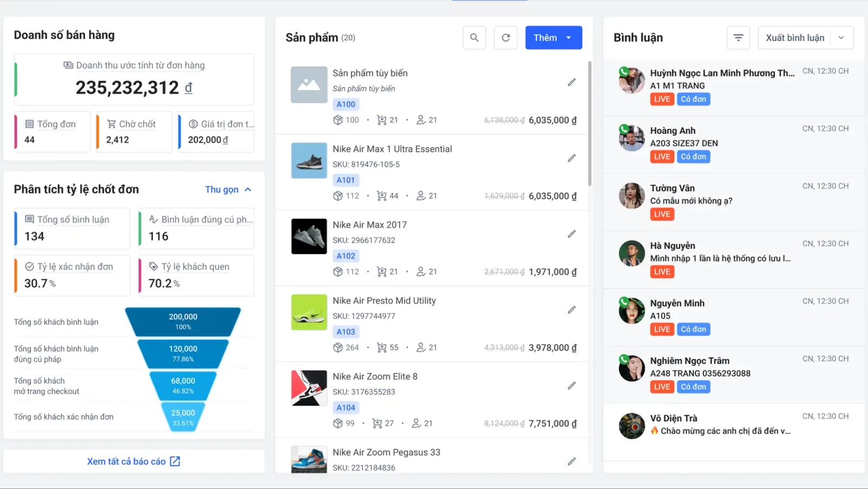The image size is (868, 489).
Task: Edit Nike Air Zoom Elite 8
Action: 571,386
